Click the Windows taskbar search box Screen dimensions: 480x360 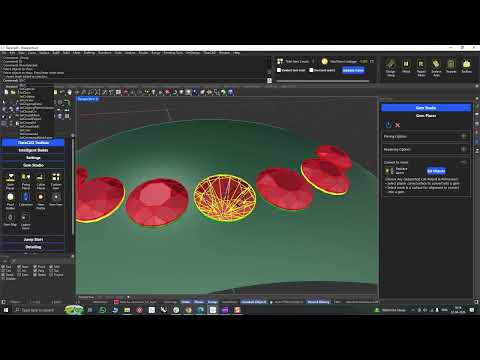tap(38, 310)
